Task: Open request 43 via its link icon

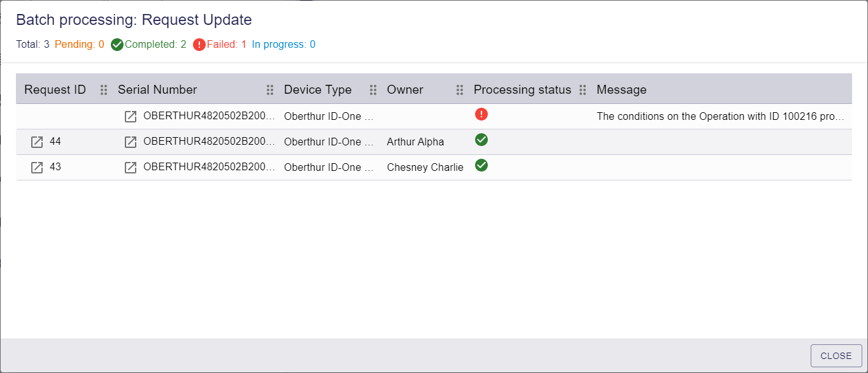Action: click(37, 167)
